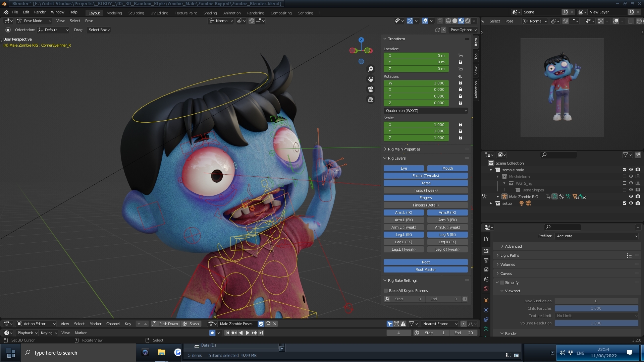Click the Root Master rig layer button
The width and height of the screenshot is (644, 362).
tap(426, 269)
